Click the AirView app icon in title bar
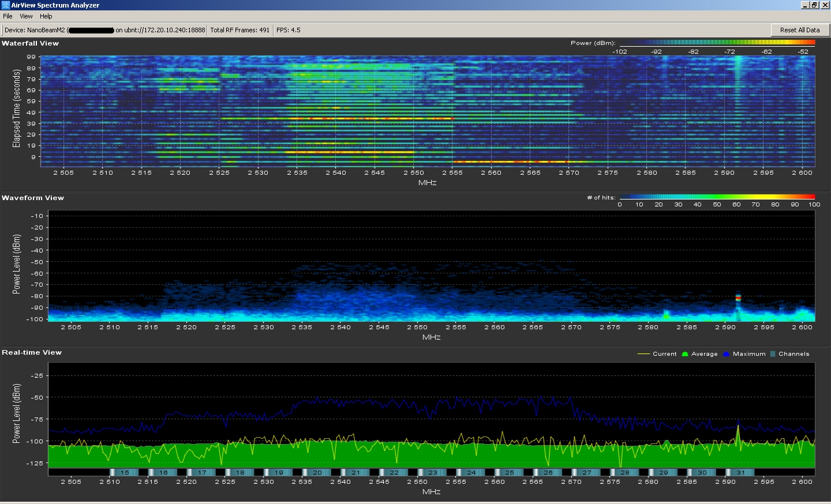Image resolution: width=831 pixels, height=504 pixels. (6, 5)
